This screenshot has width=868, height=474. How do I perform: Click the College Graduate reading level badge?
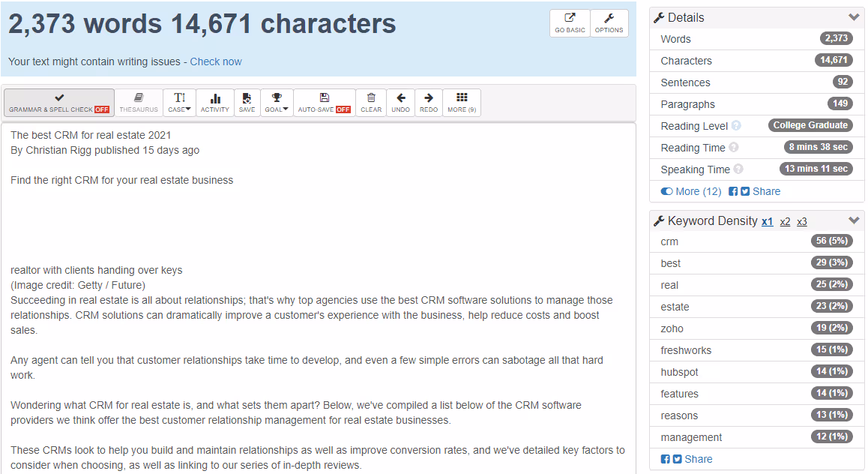(x=810, y=125)
